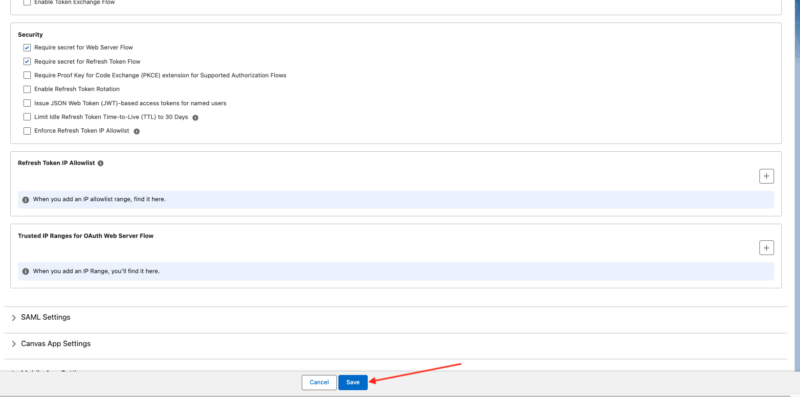The image size is (800, 397).
Task: Click info icon in IP allowlist range message
Action: (26, 200)
